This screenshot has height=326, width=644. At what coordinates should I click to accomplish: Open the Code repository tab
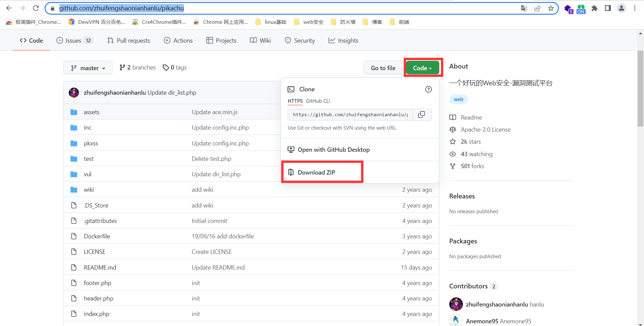tap(31, 41)
